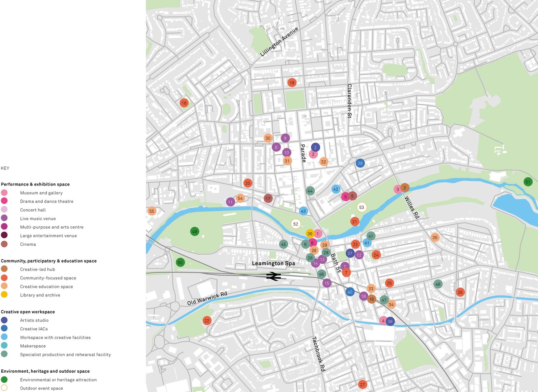538x392 pixels.
Task: Click marker 35 near Willes Rd
Action: point(435,237)
